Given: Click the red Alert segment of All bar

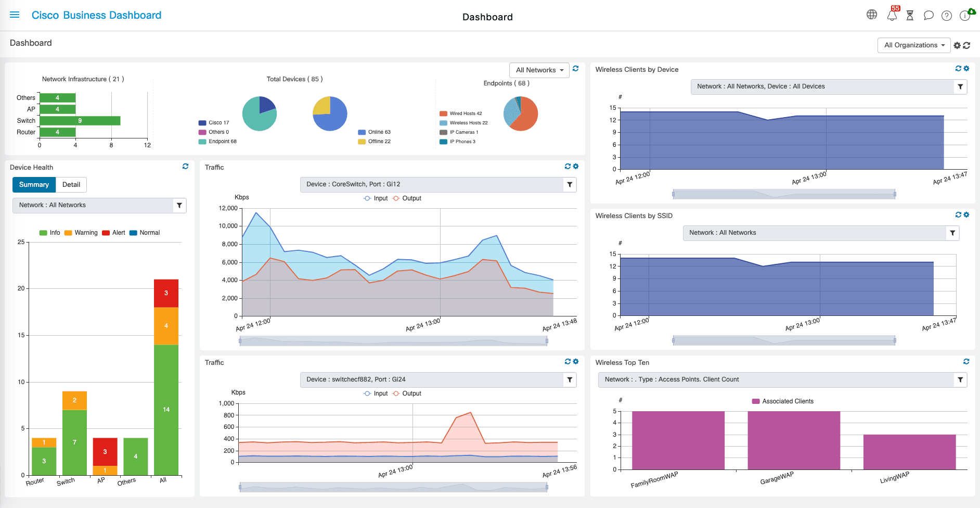Looking at the screenshot, I should pyautogui.click(x=166, y=294).
